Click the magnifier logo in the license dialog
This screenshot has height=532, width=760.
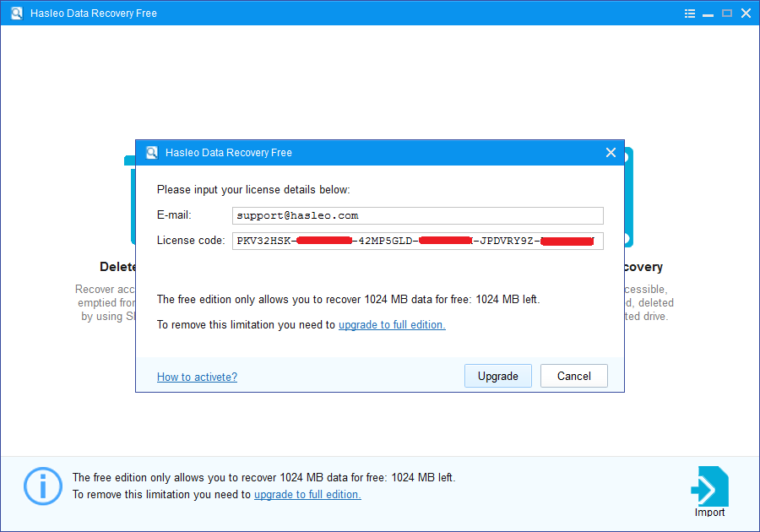(152, 153)
